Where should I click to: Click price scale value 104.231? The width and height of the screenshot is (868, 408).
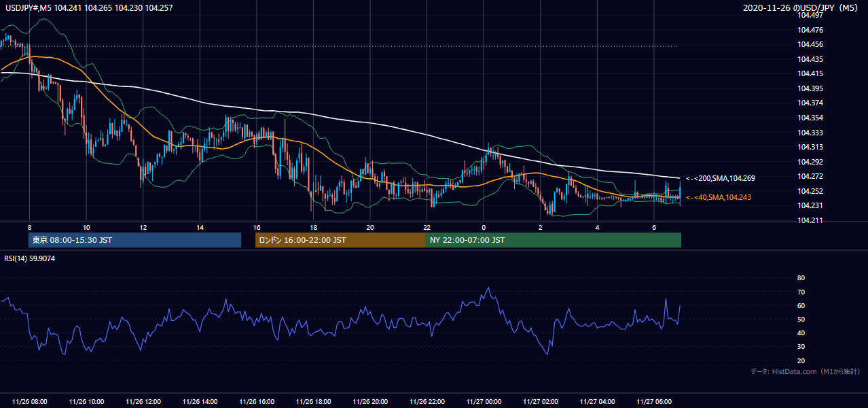[811, 205]
